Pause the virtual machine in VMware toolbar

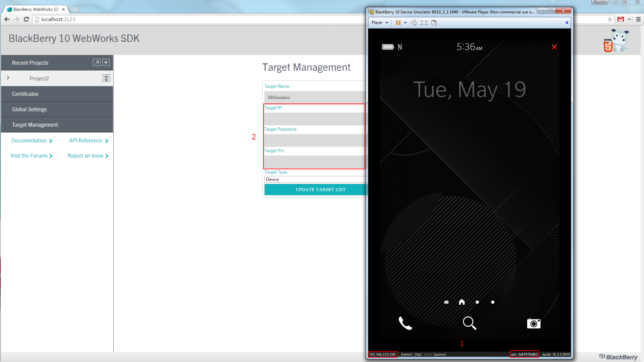click(x=398, y=22)
